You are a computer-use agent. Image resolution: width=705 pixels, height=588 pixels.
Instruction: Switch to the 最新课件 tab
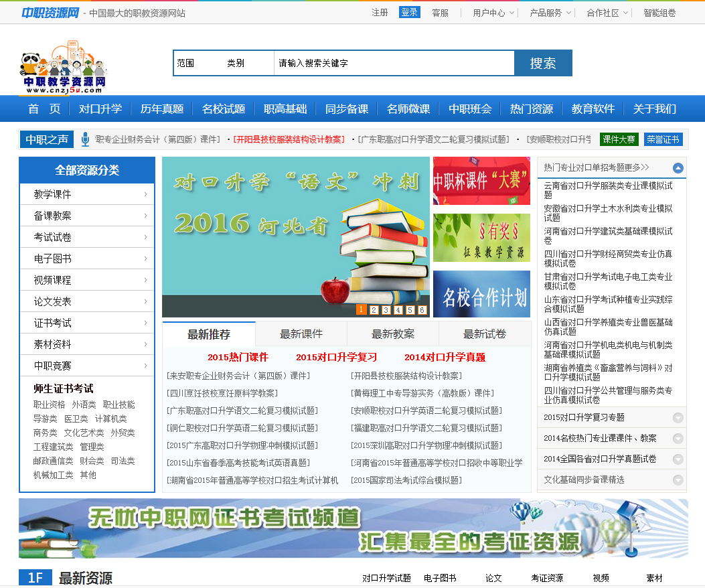(301, 334)
